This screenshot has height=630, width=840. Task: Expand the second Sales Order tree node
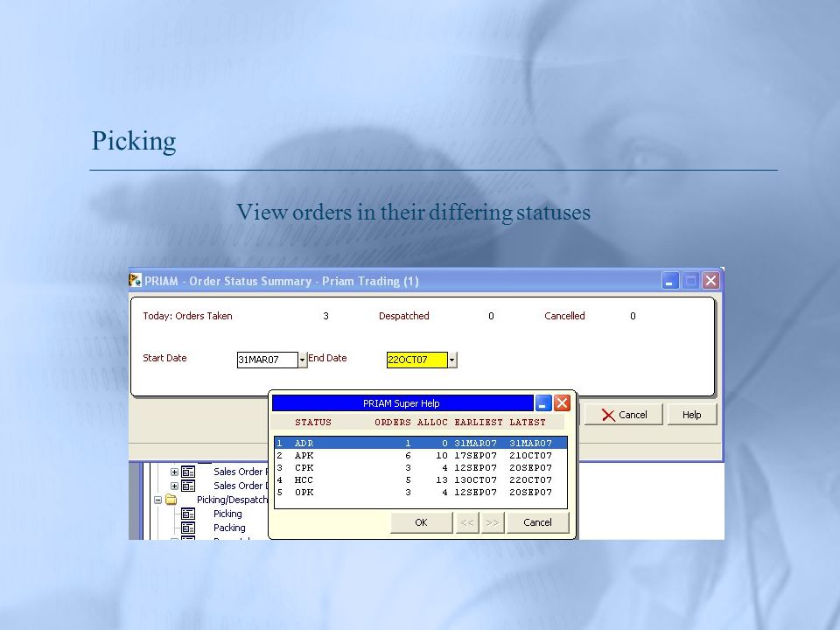(x=174, y=486)
